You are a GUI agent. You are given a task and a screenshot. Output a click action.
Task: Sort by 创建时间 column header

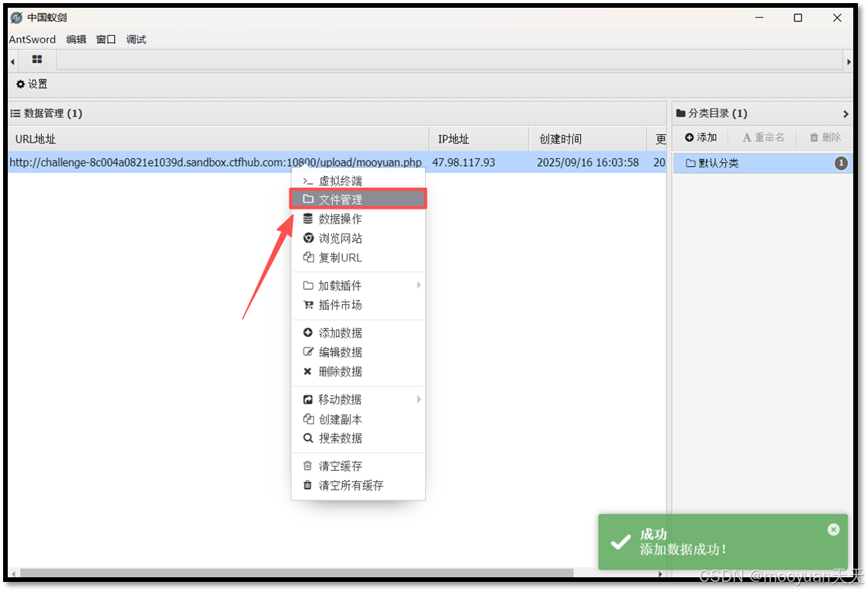point(588,139)
